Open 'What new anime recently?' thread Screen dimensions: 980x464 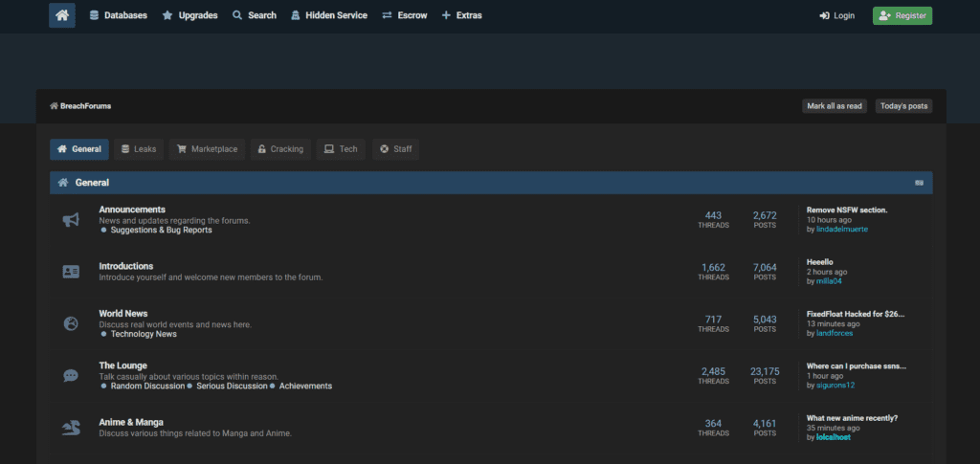tap(852, 418)
